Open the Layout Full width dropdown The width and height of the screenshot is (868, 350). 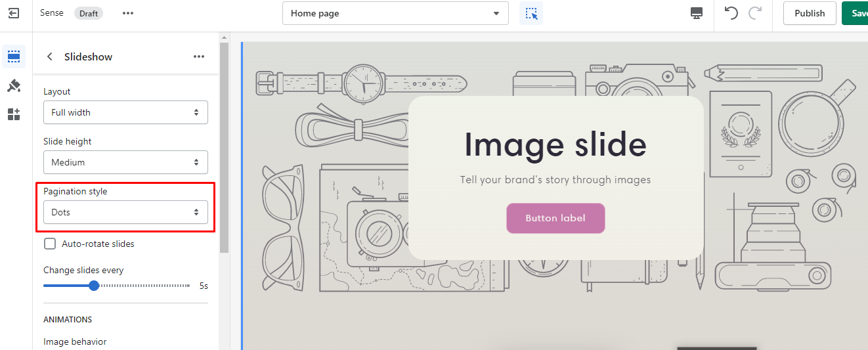pos(125,112)
